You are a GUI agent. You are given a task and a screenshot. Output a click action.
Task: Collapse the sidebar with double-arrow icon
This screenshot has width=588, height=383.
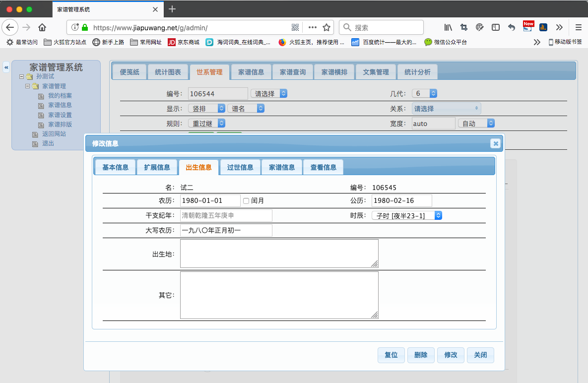pos(6,67)
